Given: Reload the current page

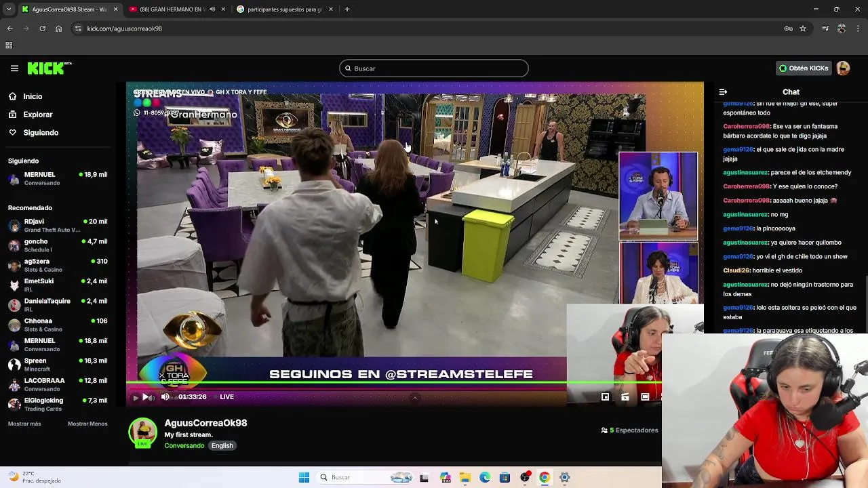Looking at the screenshot, I should tap(42, 28).
